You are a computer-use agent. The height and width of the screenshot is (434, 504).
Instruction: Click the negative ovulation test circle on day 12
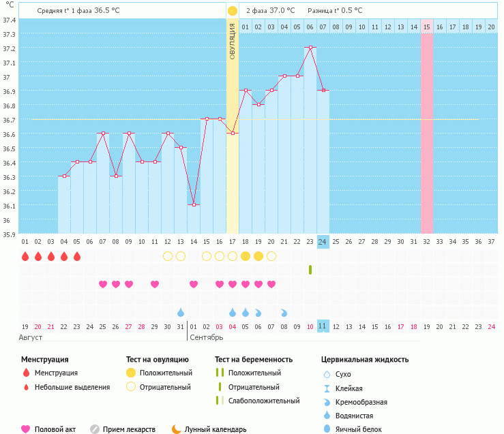pyautogui.click(x=168, y=256)
